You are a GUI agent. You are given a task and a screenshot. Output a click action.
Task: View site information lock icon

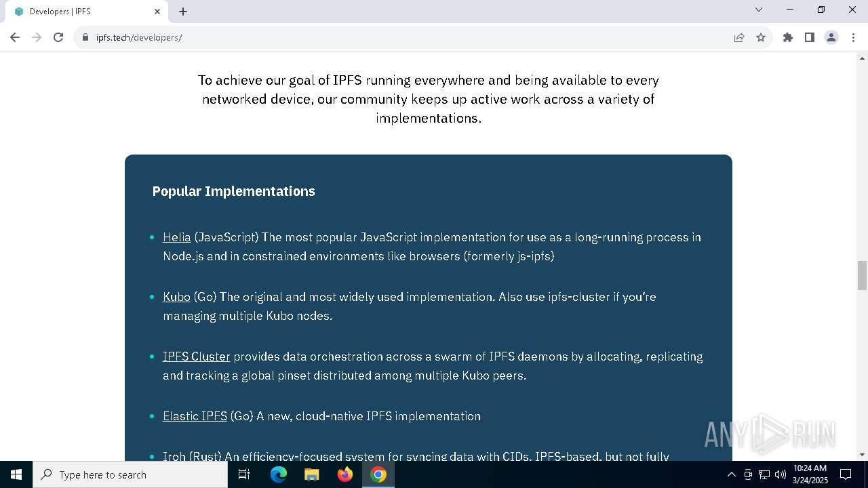pos(85,37)
